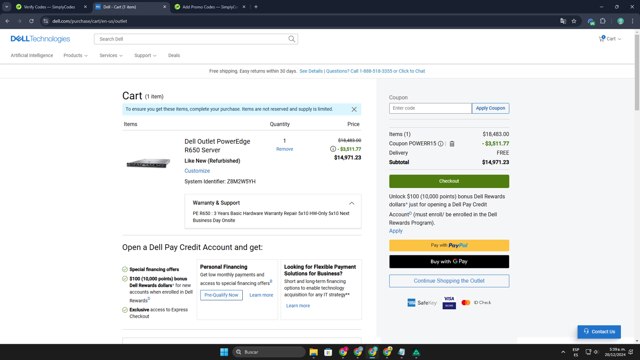This screenshot has height=360, width=640.
Task: Click Learn more under Flexible Payment Solutions
Action: point(298,306)
